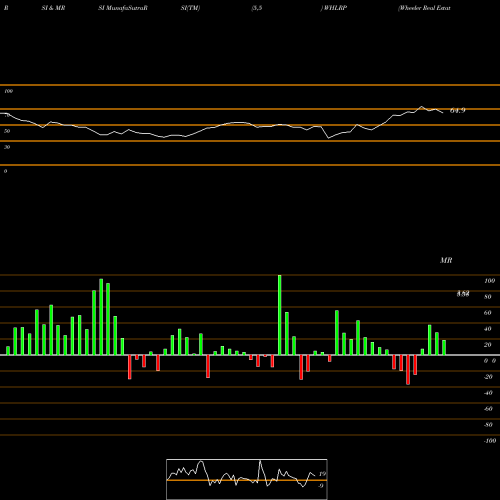This screenshot has height=500, width=500.
Task: Click the RSI value 64.9 label
Action: coord(457,110)
